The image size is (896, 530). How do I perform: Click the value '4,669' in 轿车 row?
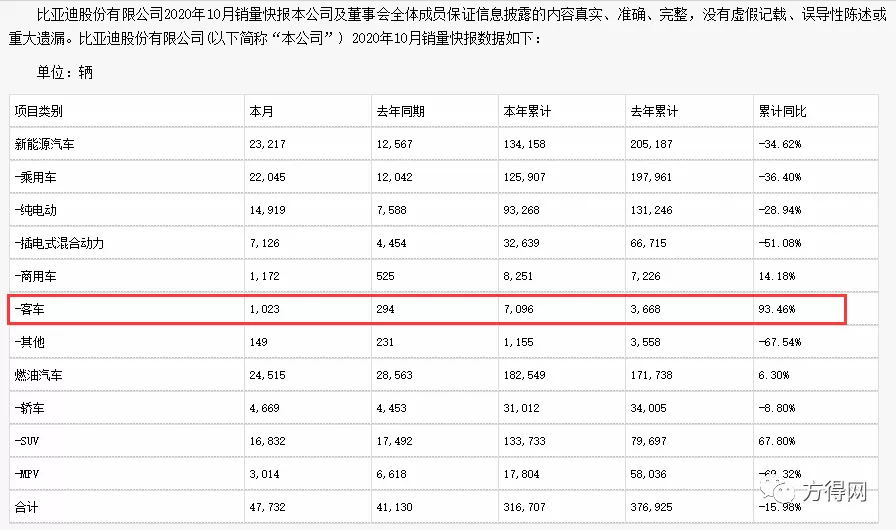[x=265, y=408]
